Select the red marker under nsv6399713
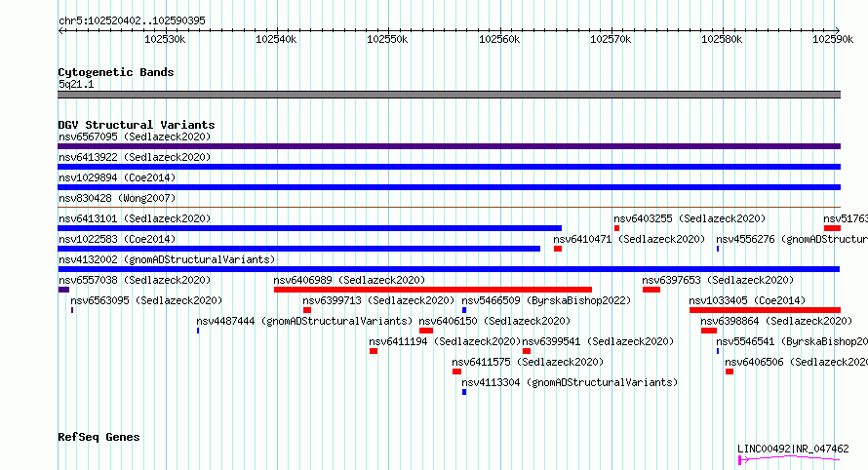Image resolution: width=868 pixels, height=470 pixels. (x=307, y=310)
